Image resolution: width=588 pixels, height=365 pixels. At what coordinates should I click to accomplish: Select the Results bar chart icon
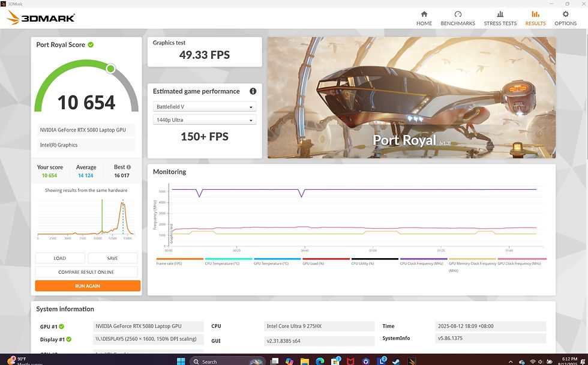pos(535,14)
